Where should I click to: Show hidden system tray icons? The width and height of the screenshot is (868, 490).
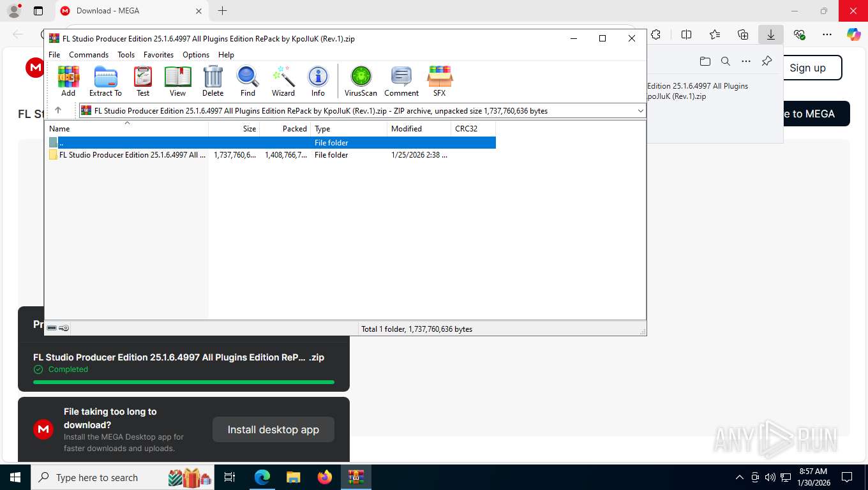coord(740,477)
